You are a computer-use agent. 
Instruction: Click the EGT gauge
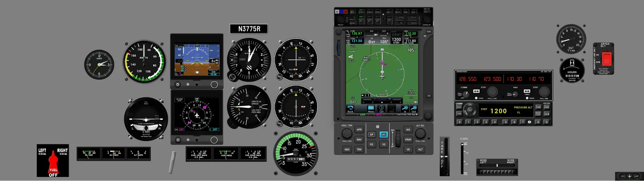(x=571, y=39)
